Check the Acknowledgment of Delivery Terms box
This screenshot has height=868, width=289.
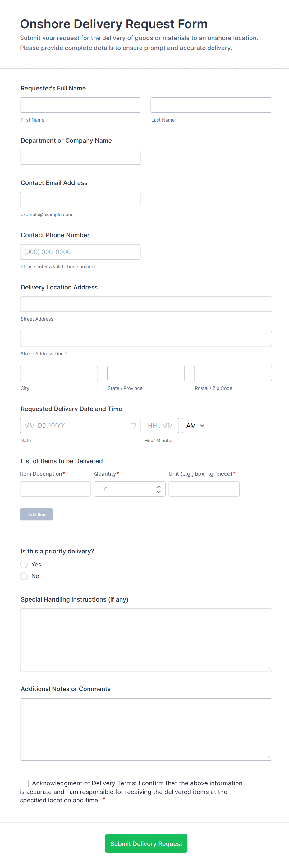coord(25,783)
